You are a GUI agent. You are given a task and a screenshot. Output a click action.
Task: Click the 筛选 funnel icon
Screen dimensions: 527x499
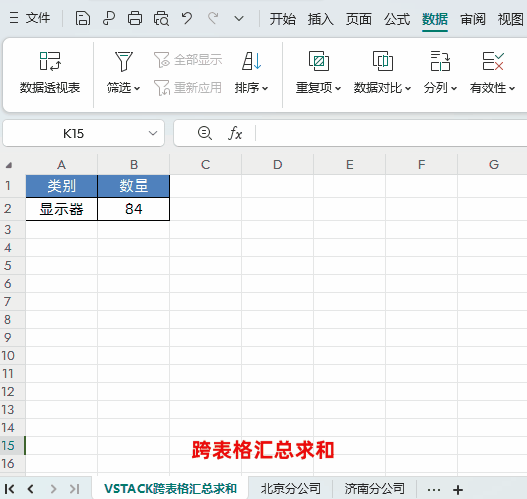(x=124, y=61)
